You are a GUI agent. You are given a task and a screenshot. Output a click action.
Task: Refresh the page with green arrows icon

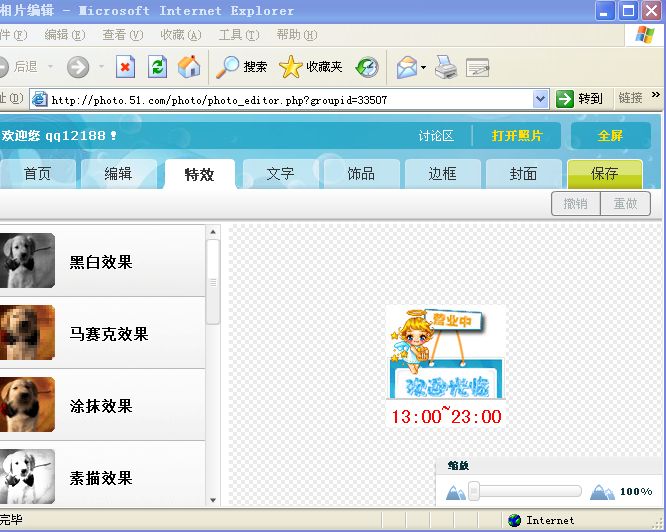158,67
